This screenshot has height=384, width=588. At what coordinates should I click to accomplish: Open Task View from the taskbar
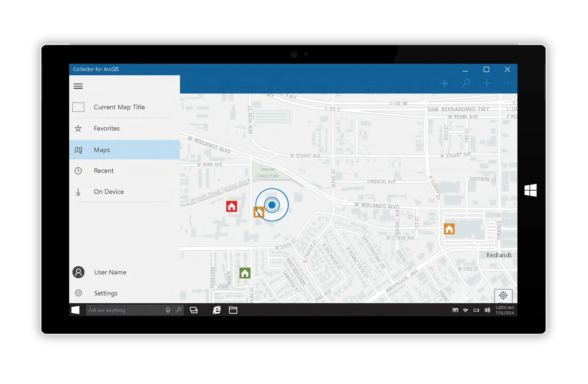tap(194, 310)
